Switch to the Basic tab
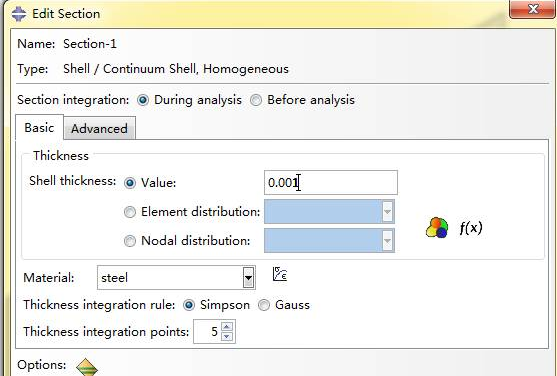This screenshot has width=557, height=376. 39,127
